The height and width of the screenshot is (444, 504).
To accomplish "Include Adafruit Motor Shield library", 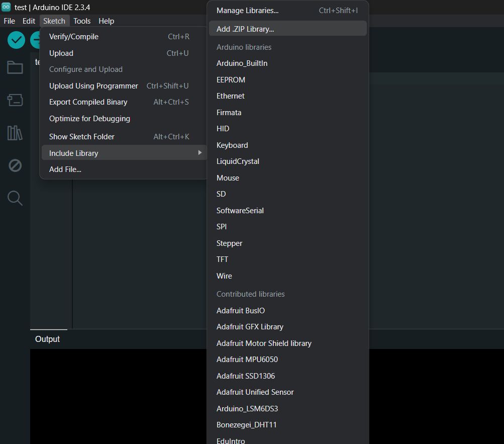I will [x=288, y=343].
